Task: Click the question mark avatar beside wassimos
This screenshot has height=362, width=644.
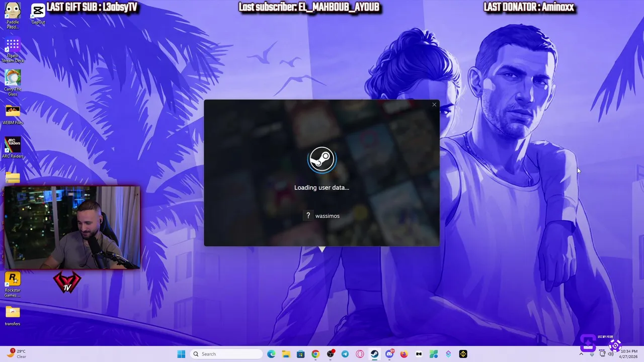Action: pyautogui.click(x=308, y=216)
